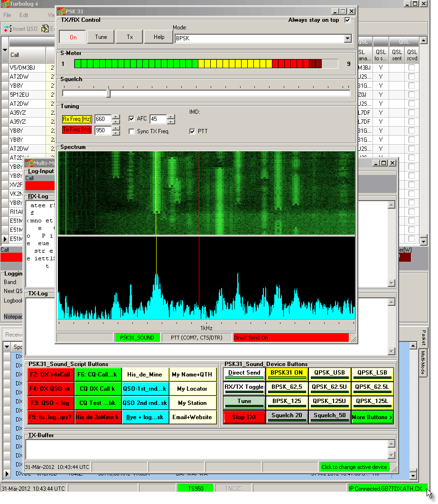This screenshot has width=438, height=504.
Task: Switch to the Packet side tab
Action: (x=423, y=338)
